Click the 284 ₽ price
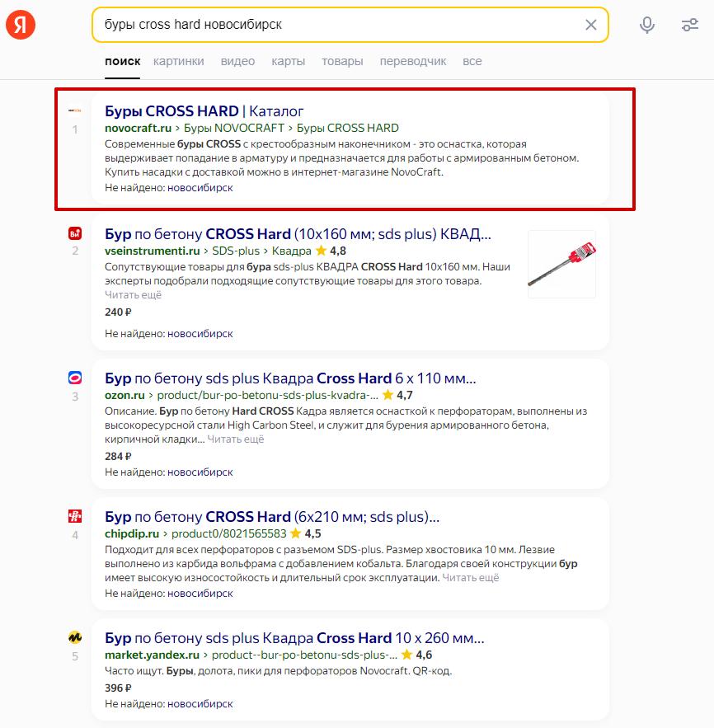Viewport: 714px width, 728px height. pos(118,457)
